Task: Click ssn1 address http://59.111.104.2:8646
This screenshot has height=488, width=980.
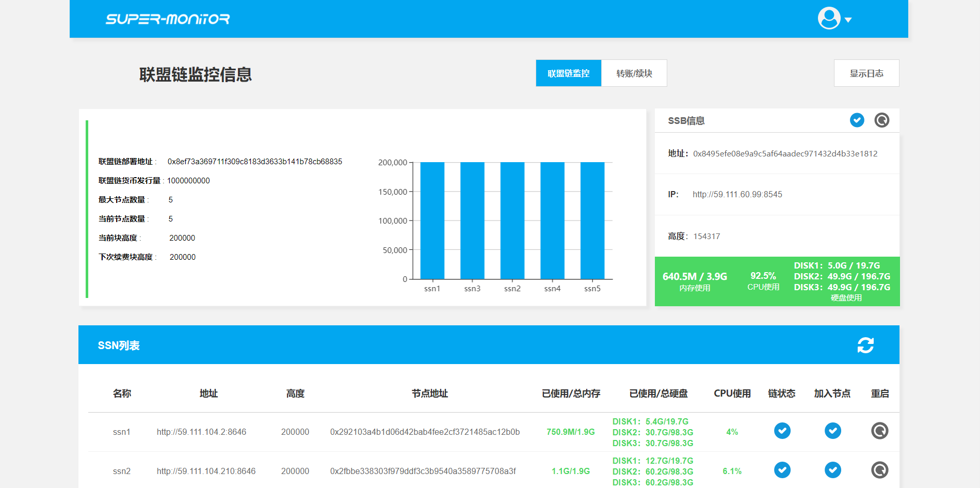Action: (x=201, y=432)
